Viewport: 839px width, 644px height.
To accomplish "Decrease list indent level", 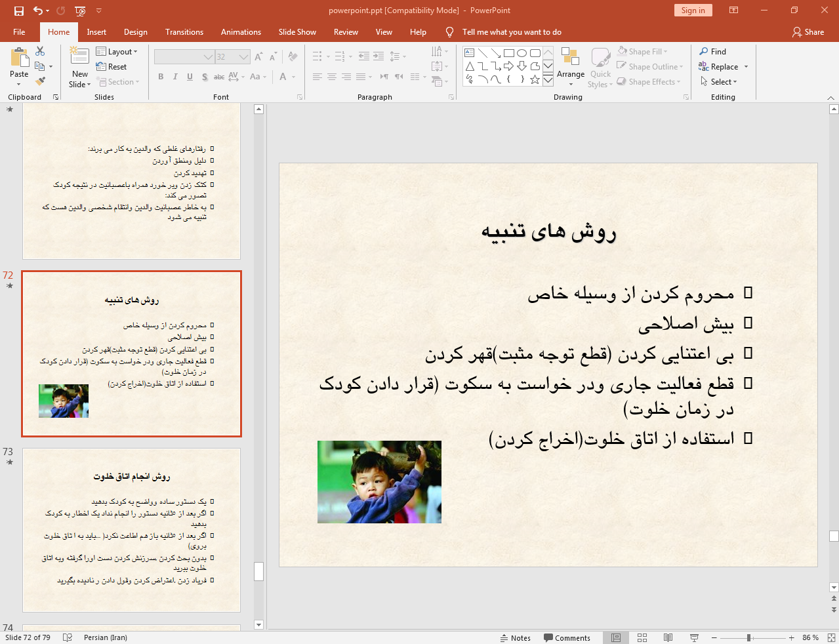I will (364, 56).
